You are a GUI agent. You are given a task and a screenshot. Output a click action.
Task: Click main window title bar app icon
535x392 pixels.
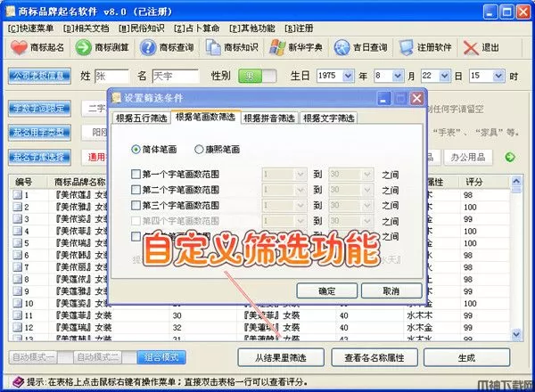[11, 12]
